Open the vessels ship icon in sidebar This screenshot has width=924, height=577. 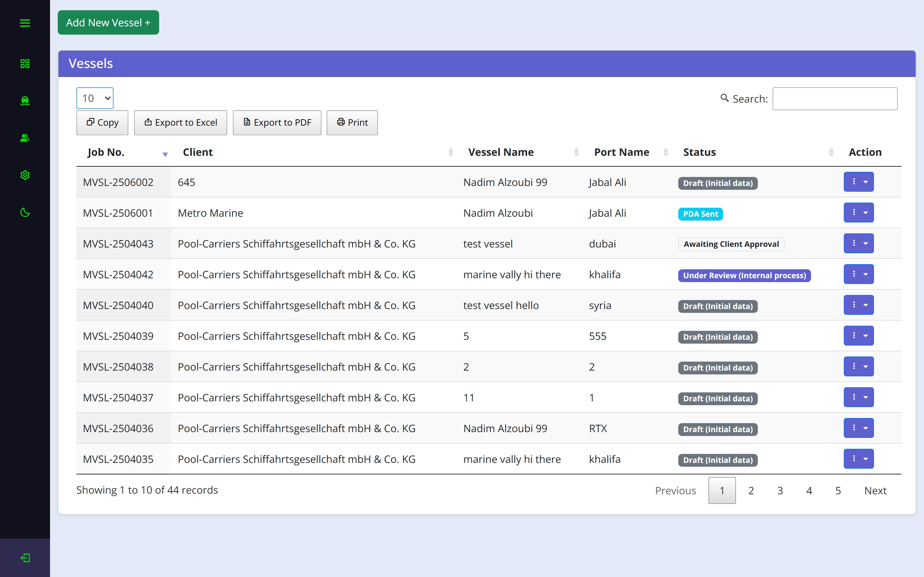click(x=25, y=101)
